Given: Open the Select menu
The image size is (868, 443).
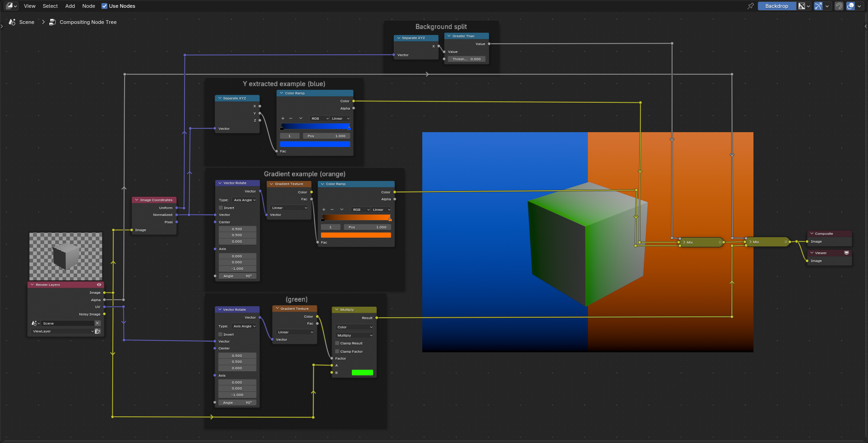Looking at the screenshot, I should (x=50, y=6).
